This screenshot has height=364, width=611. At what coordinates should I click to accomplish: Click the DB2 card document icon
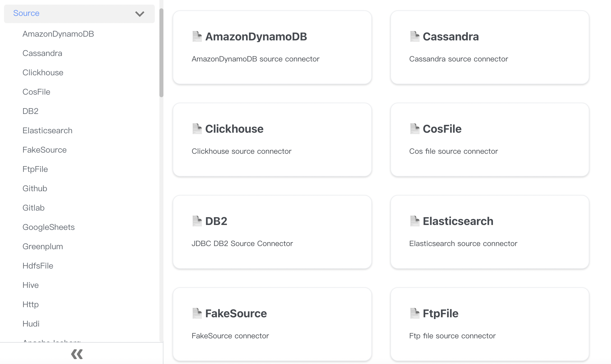[197, 221]
